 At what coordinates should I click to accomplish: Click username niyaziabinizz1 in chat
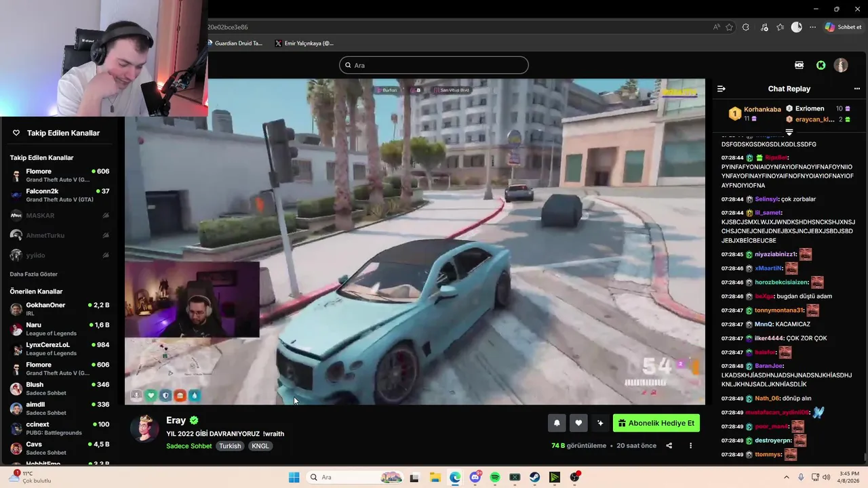pos(775,255)
